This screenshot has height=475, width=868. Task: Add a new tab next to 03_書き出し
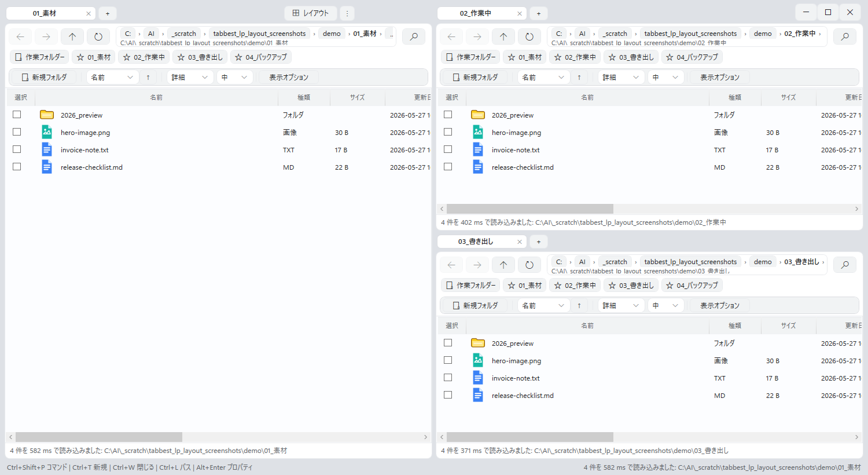click(539, 242)
